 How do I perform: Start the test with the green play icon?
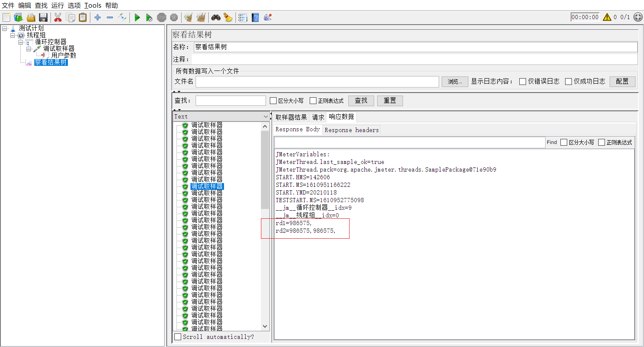[137, 17]
